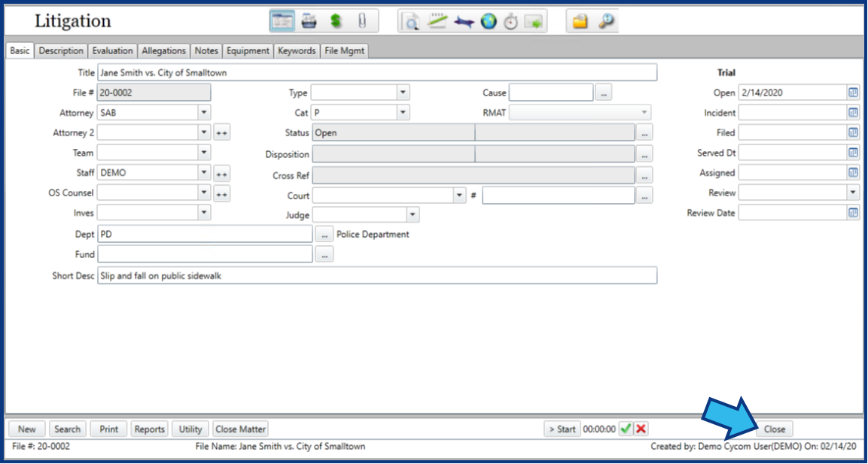The height and width of the screenshot is (464, 868).
Task: Expand the Inves dropdown
Action: tap(204, 212)
